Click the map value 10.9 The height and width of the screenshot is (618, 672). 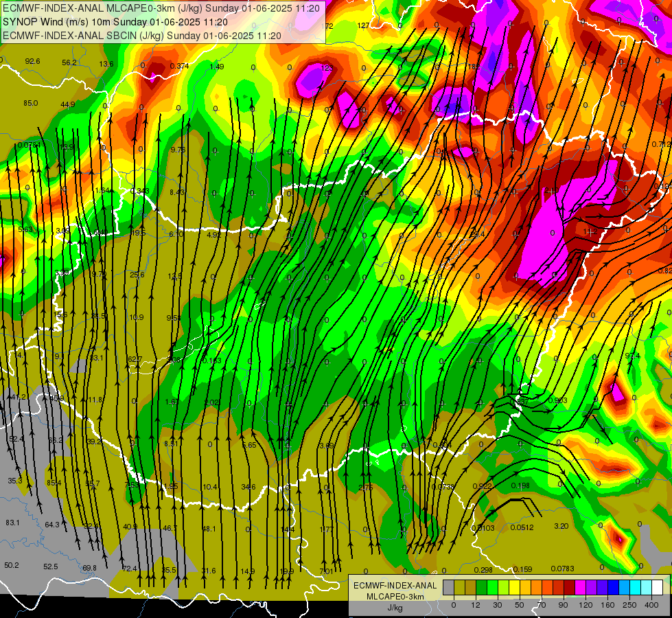pos(137,317)
